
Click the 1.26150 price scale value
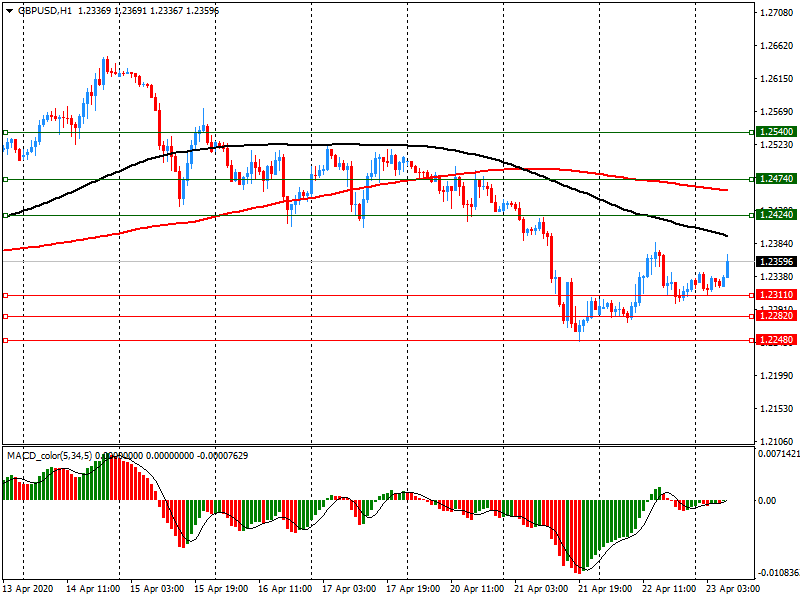(x=777, y=79)
